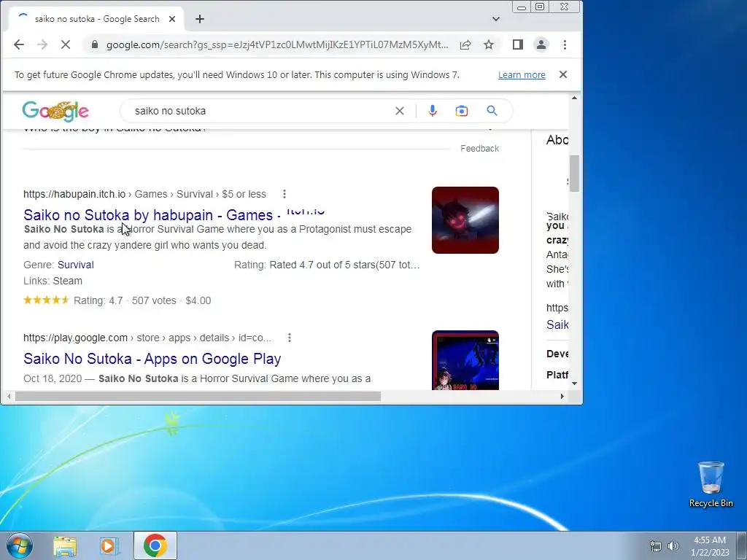Clear the search query with X
The height and width of the screenshot is (560, 747).
tap(400, 111)
